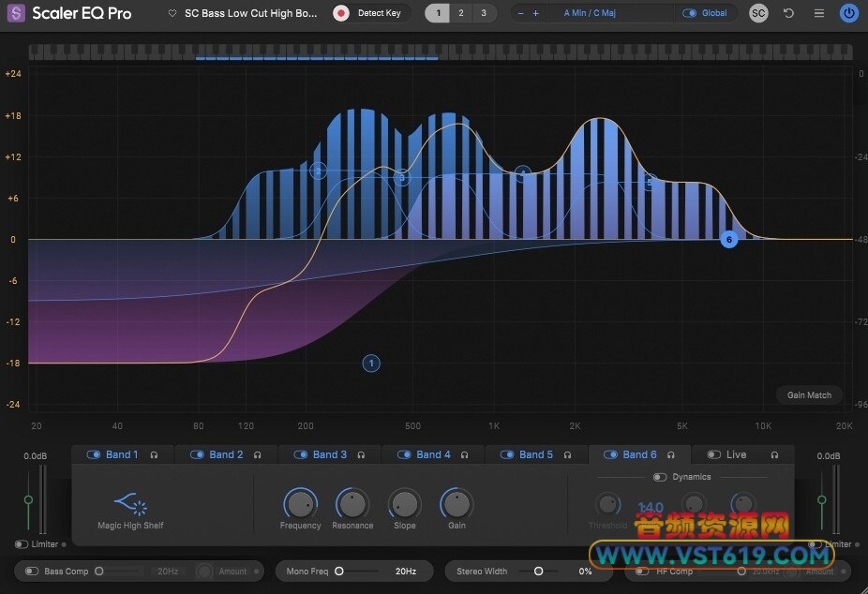868x594 pixels.
Task: Click the Threshold knob in Dynamics
Action: point(607,504)
